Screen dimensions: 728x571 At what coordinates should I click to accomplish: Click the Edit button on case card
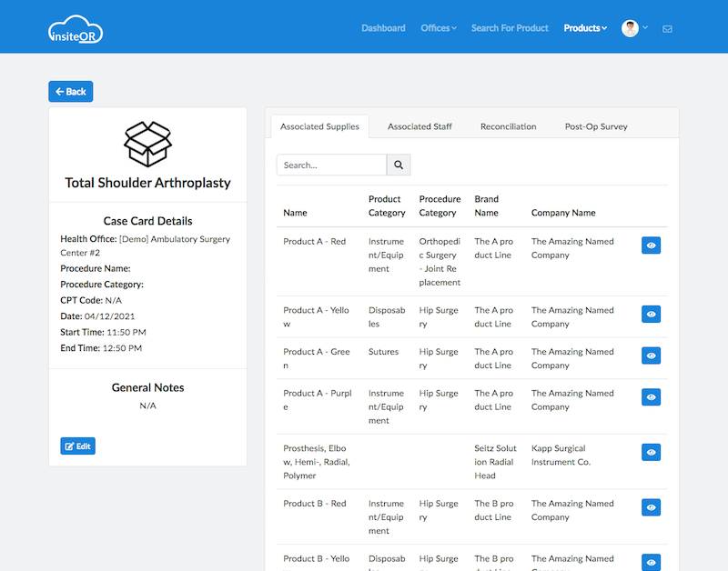(x=77, y=446)
